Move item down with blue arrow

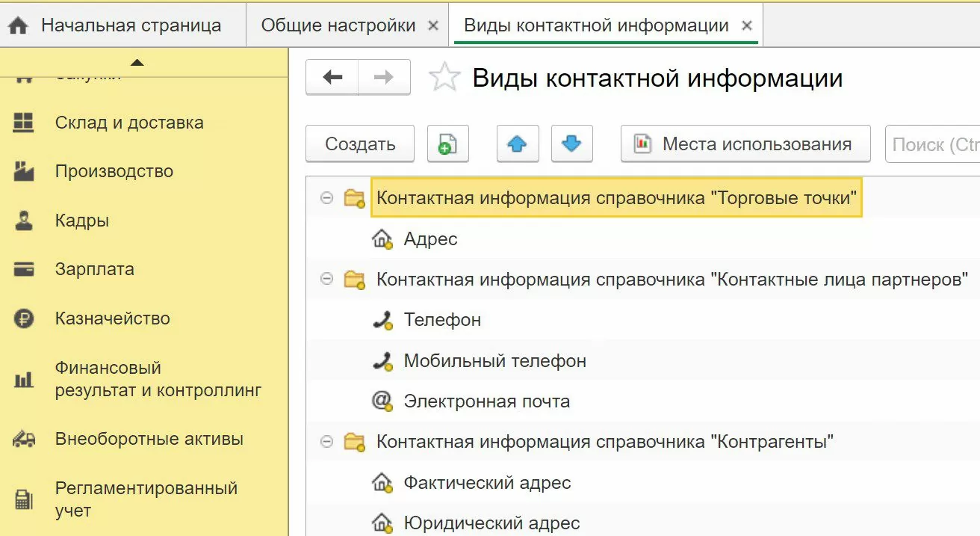[571, 144]
